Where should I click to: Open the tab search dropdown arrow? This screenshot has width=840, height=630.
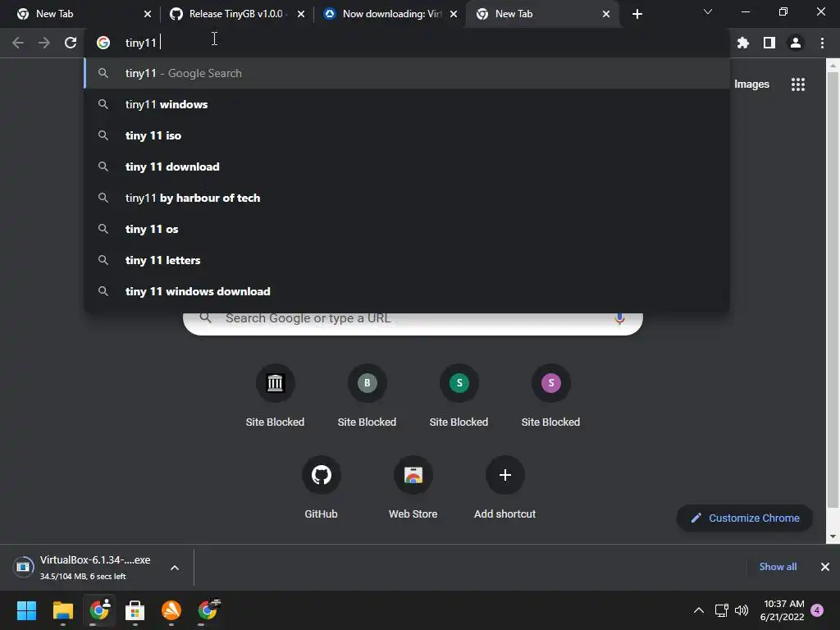click(708, 11)
